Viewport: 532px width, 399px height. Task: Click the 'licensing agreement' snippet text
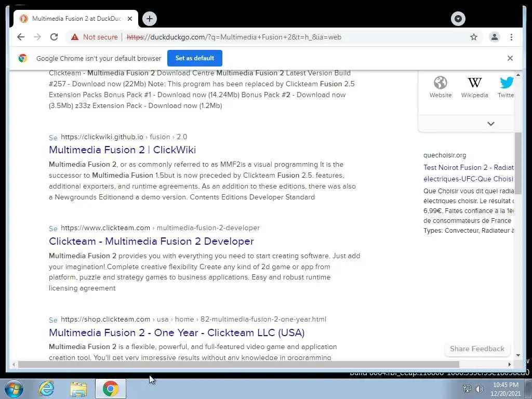click(82, 288)
